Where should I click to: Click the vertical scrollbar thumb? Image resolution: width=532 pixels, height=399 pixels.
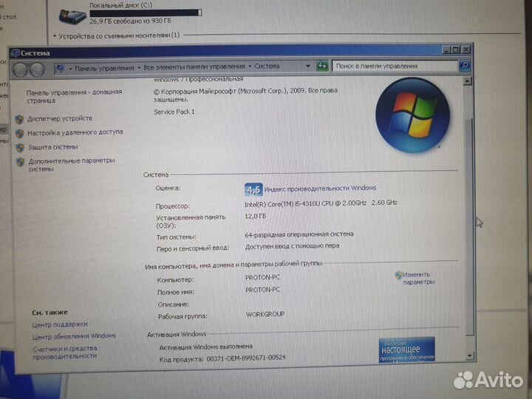(468, 228)
